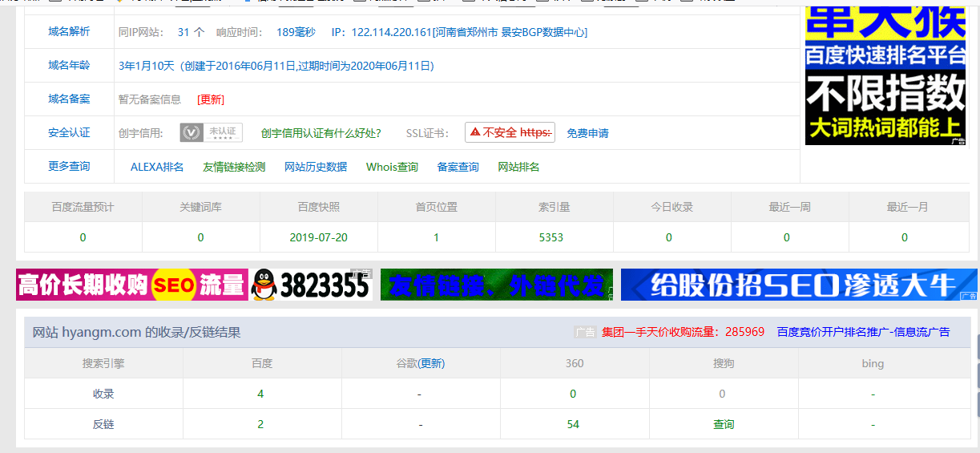Click the 不安全 https warning badge
The height and width of the screenshot is (453, 980).
[510, 132]
